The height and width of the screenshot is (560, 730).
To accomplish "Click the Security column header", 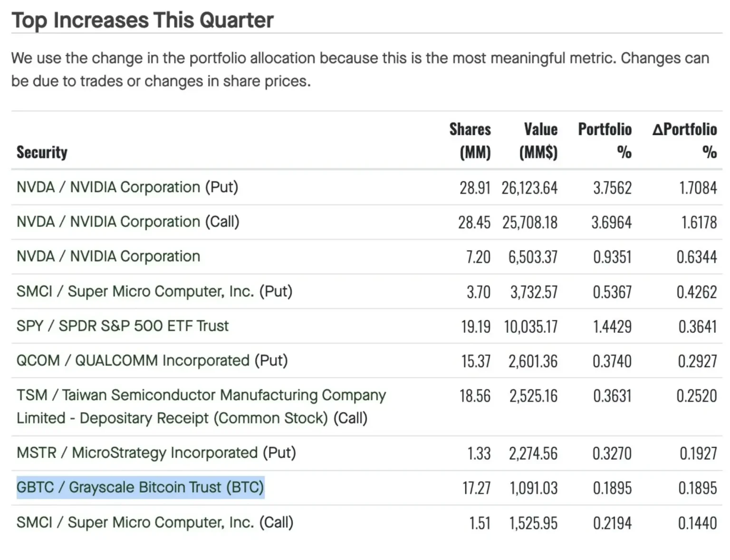I will pos(42,152).
